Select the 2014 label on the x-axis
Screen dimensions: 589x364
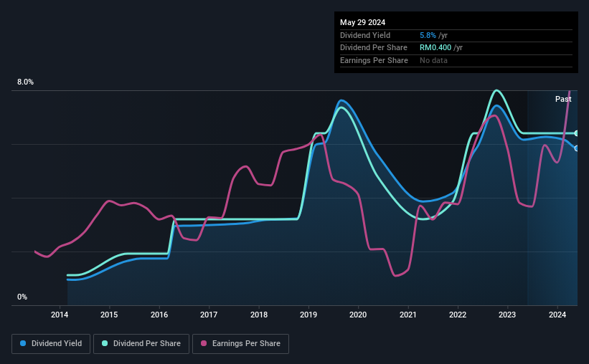tap(60, 315)
